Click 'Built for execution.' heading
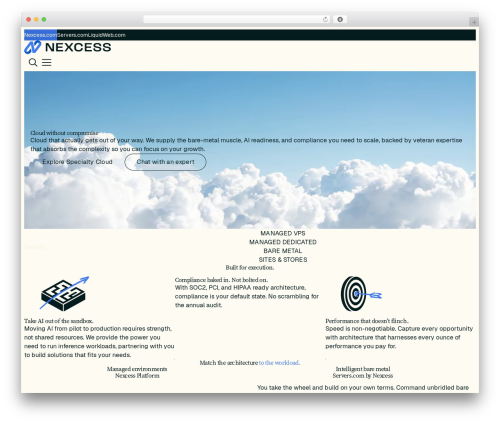The height and width of the screenshot is (423, 500). pos(250,268)
